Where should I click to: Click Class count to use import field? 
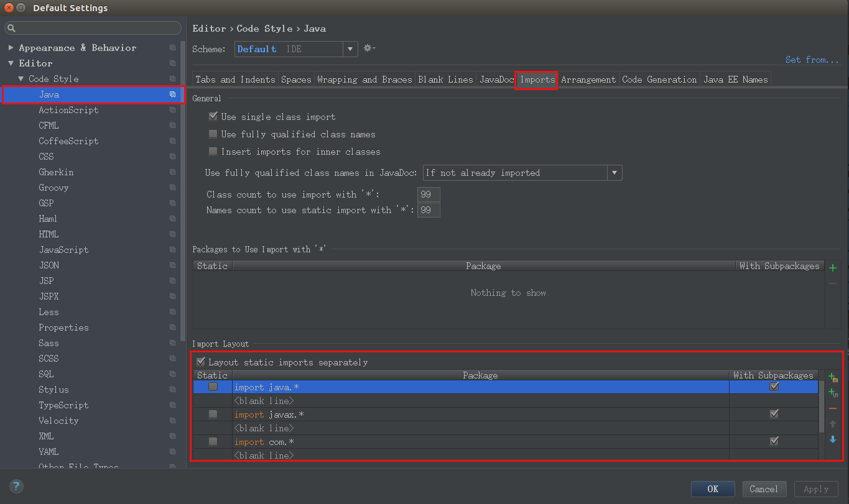point(429,195)
